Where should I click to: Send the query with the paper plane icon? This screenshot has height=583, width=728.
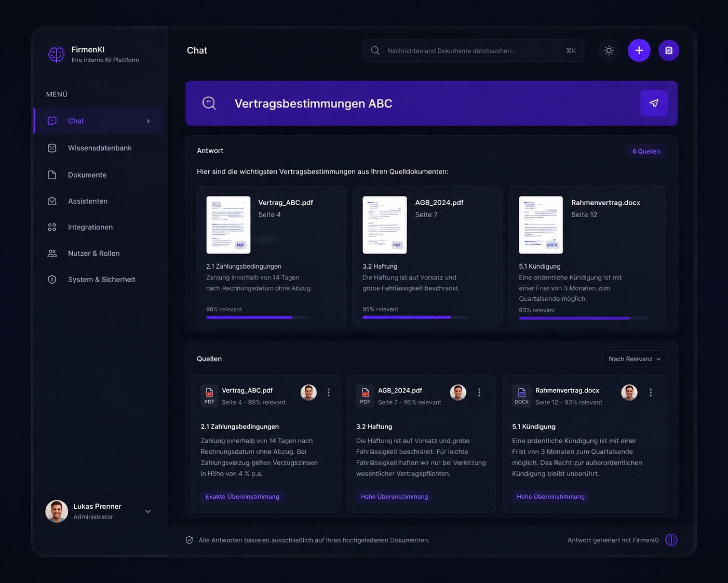[654, 103]
